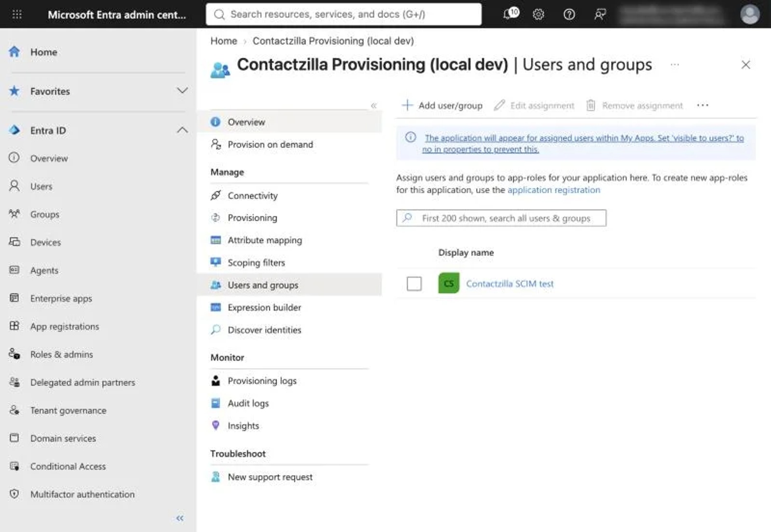Open the Insights lightbulb icon
This screenshot has height=532, width=771.
click(x=216, y=425)
